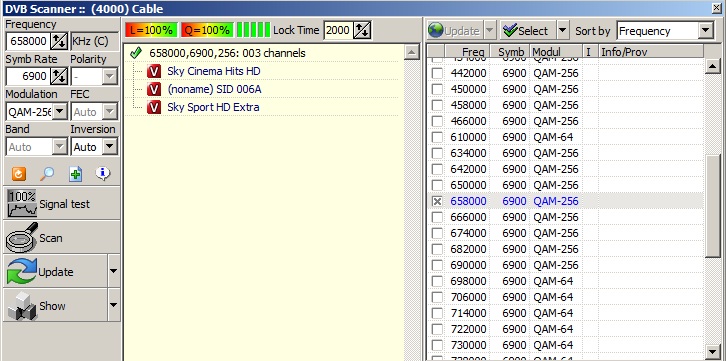
Task: Click the Show button label
Action: pyautogui.click(x=52, y=306)
